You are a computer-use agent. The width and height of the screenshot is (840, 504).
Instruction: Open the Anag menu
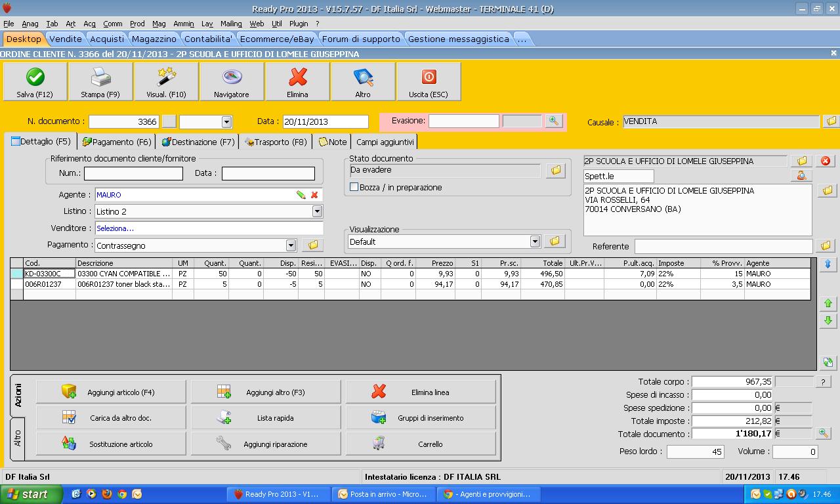[x=30, y=24]
